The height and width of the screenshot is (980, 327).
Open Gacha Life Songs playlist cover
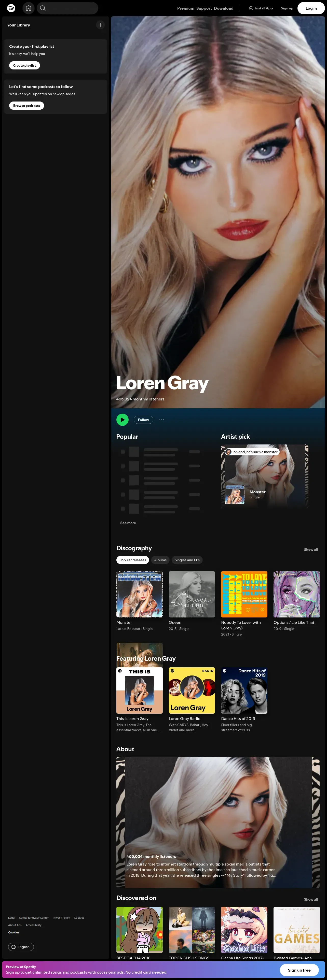pyautogui.click(x=244, y=930)
